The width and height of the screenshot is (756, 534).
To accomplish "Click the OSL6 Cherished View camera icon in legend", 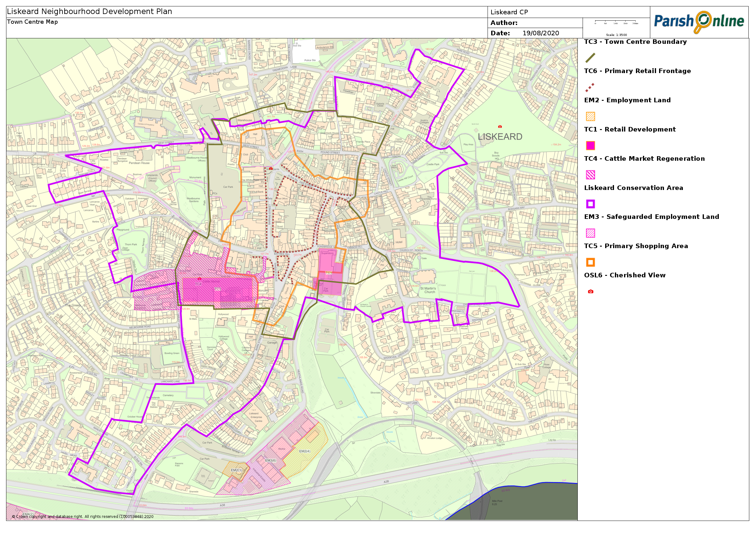I will [x=590, y=292].
